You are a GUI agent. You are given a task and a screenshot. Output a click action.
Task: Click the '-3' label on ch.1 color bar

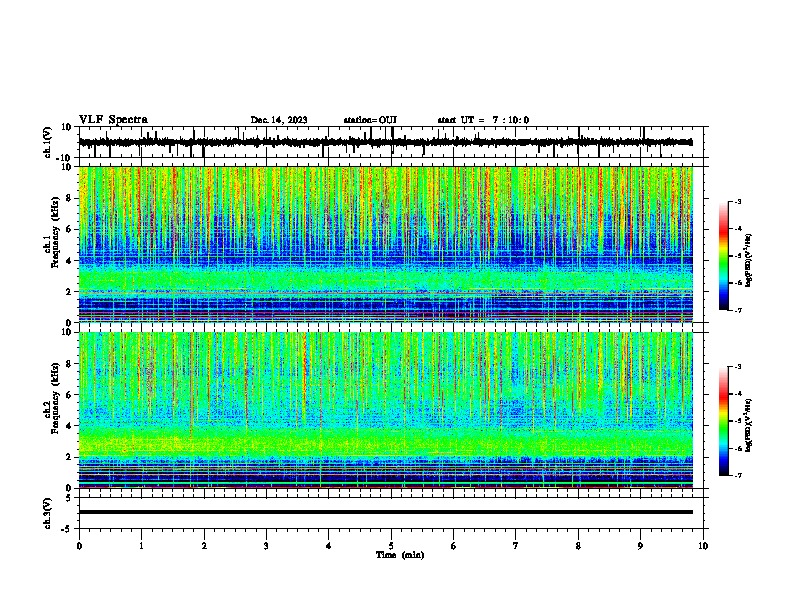pos(737,201)
